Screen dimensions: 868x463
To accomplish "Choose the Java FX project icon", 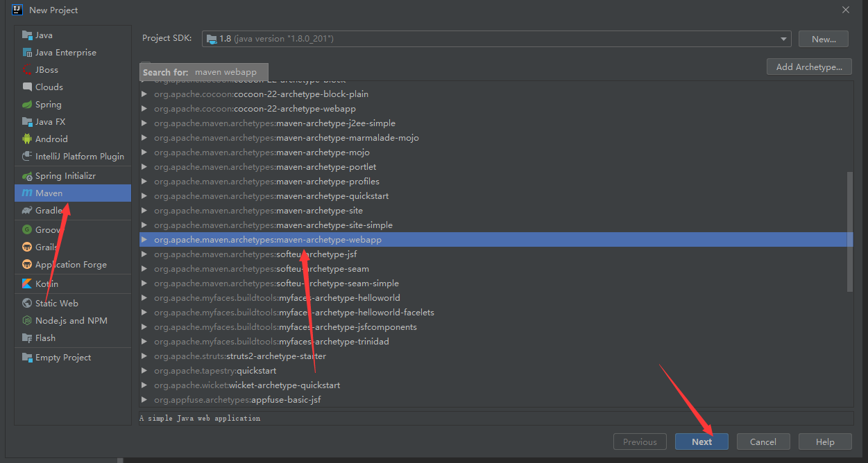I will tap(27, 122).
